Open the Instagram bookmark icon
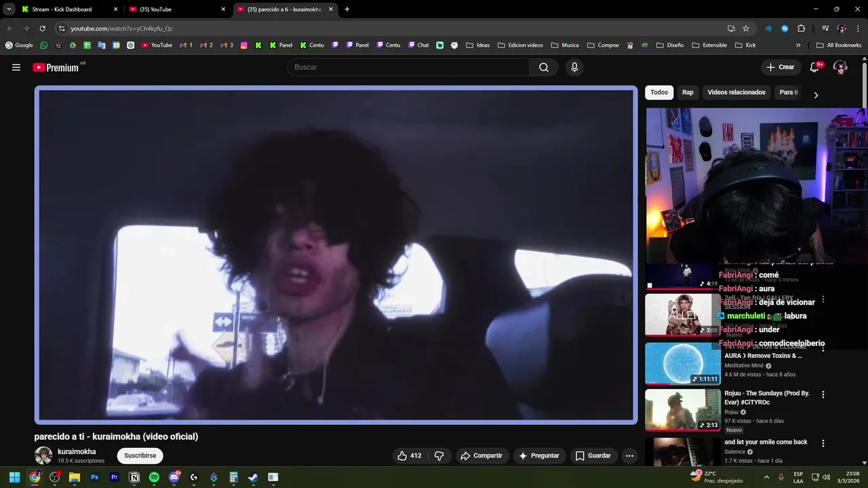Image resolution: width=868 pixels, height=488 pixels. pos(244,45)
